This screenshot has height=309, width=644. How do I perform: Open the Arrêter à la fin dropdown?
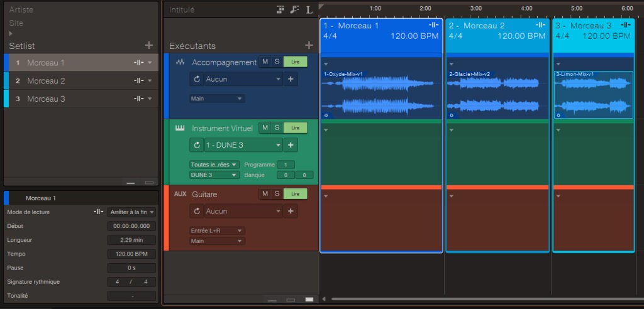point(131,212)
